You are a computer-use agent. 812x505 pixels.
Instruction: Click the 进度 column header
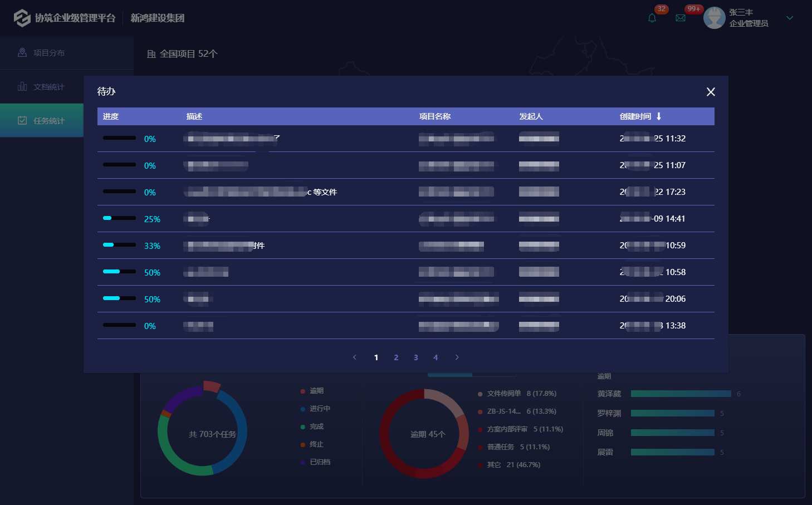click(111, 116)
